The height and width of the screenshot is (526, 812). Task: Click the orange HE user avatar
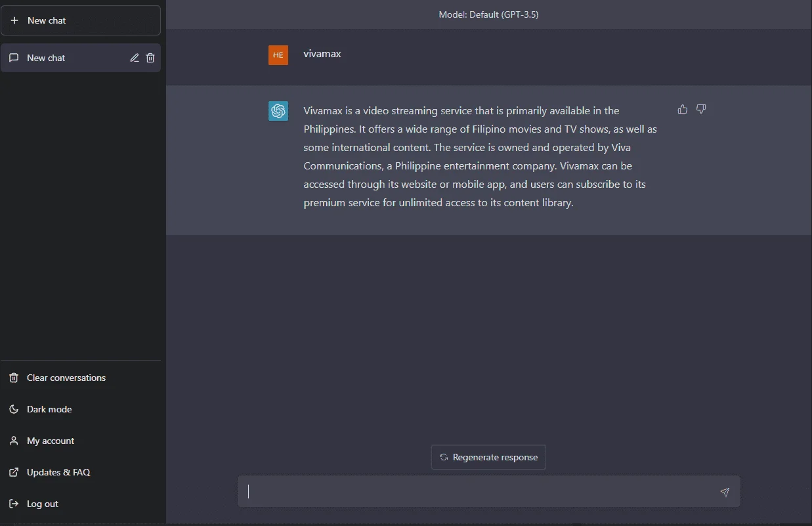(x=278, y=55)
